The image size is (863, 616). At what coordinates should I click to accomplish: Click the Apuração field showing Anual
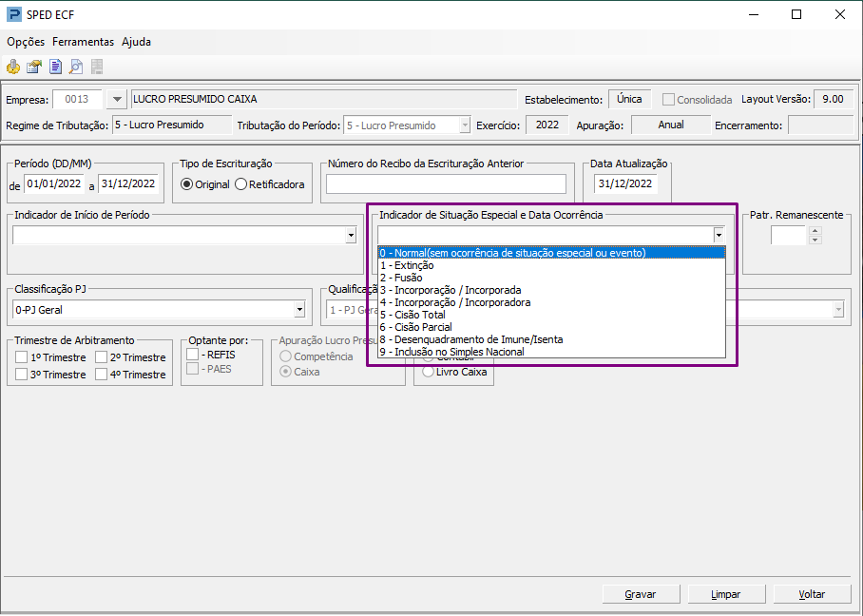671,125
